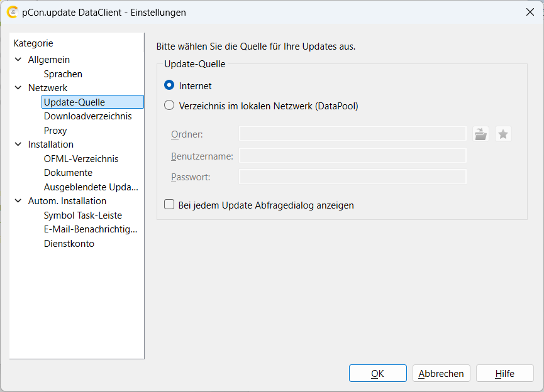Select the Update-Quelle category
Screen dimensions: 544x392
92,102
